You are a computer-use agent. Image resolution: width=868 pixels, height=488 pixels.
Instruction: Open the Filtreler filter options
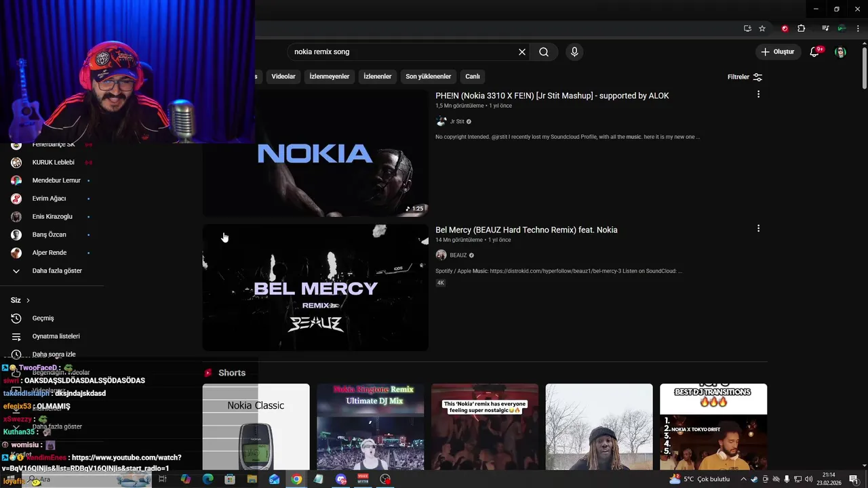[745, 77]
